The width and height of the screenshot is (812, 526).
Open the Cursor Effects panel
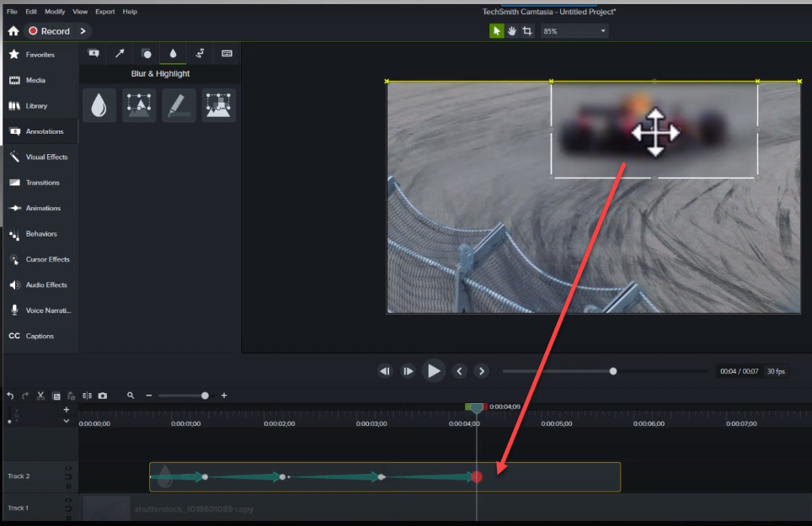tap(40, 259)
